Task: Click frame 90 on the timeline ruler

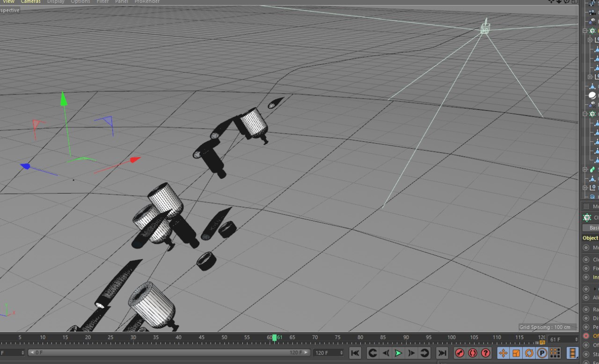Action: pos(406,337)
